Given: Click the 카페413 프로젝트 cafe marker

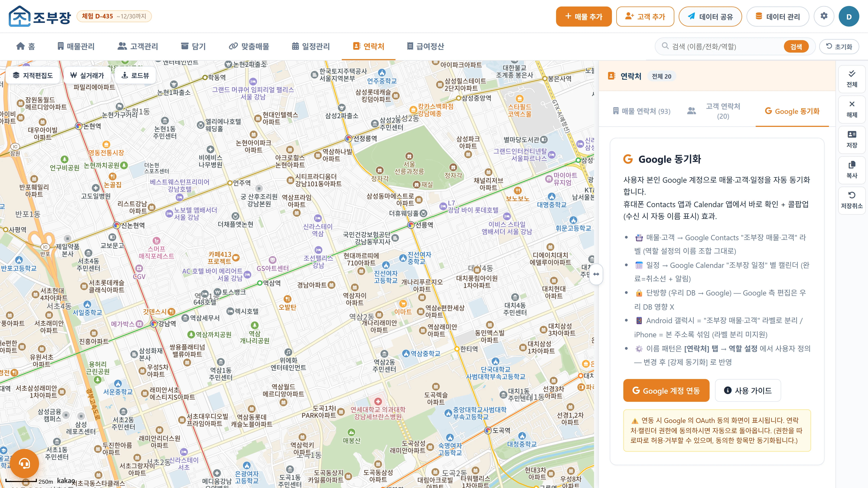Looking at the screenshot, I should (x=236, y=258).
